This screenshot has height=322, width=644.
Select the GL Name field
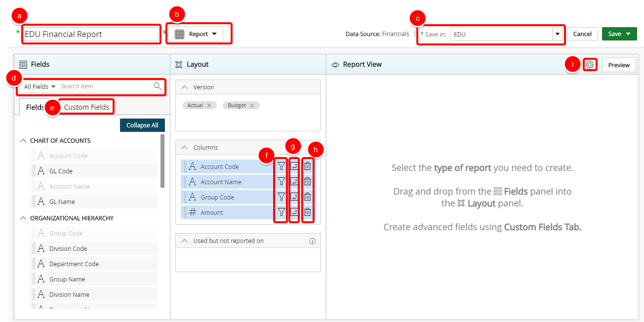93,201
